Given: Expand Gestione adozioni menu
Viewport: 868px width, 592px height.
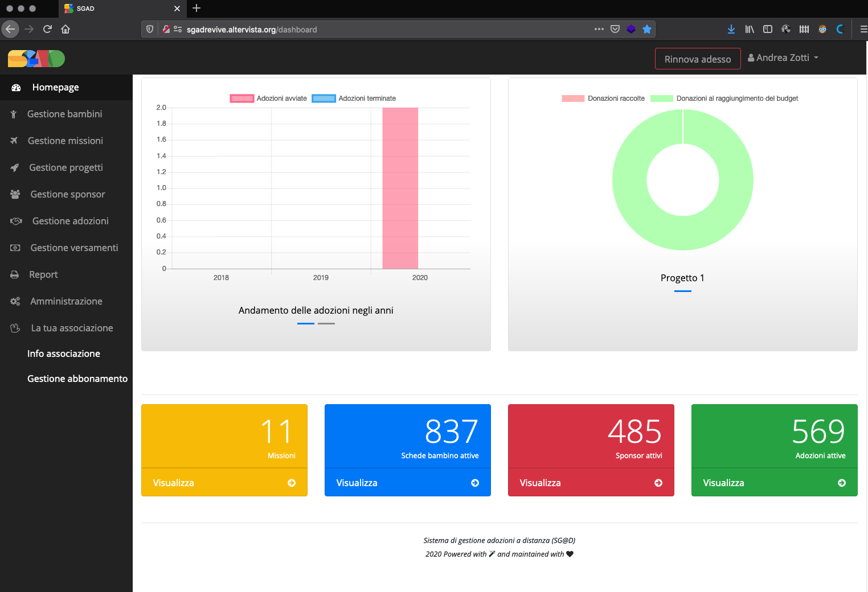Looking at the screenshot, I should pos(66,221).
